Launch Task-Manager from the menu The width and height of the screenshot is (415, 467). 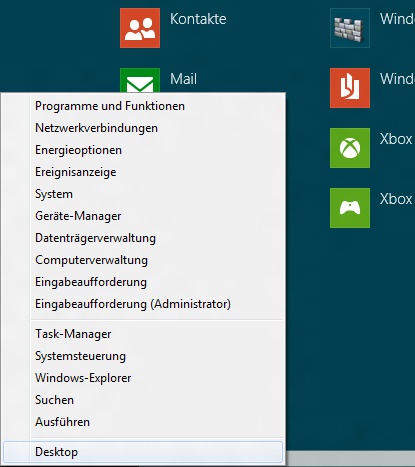tap(143, 334)
